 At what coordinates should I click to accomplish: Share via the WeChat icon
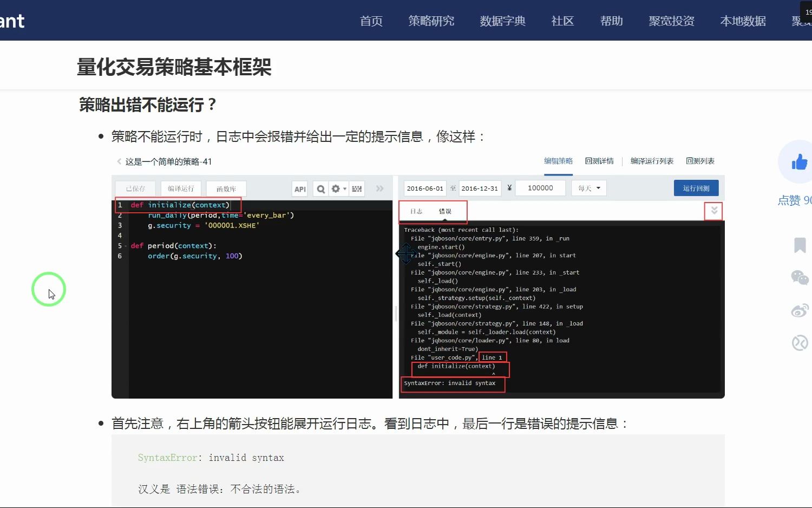click(800, 277)
